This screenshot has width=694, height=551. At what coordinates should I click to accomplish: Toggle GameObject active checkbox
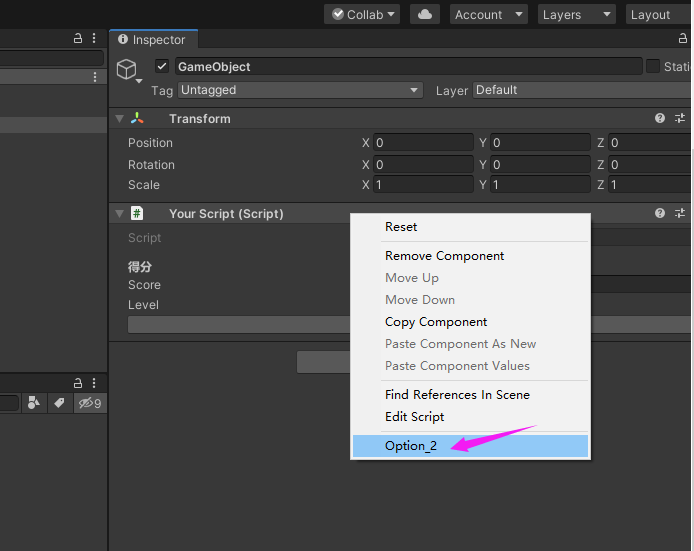click(x=162, y=66)
